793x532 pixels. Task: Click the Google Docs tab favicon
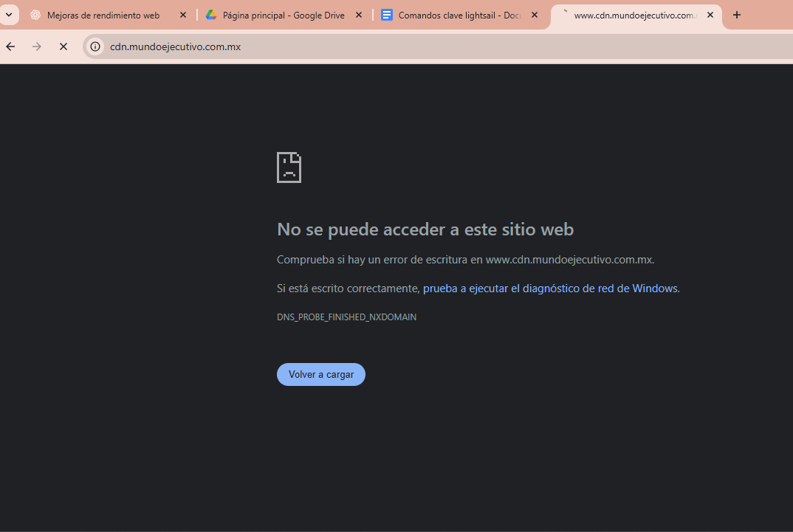click(x=387, y=15)
